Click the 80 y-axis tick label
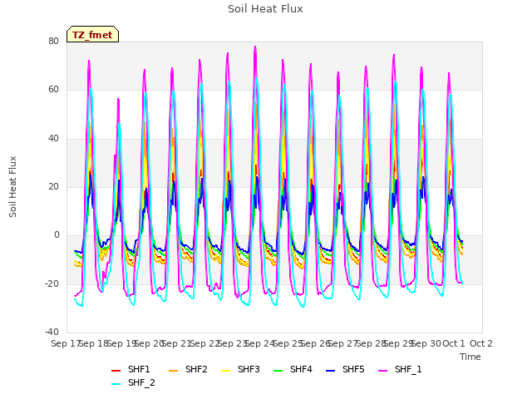Image resolution: width=532 pixels, height=399 pixels. 53,42
